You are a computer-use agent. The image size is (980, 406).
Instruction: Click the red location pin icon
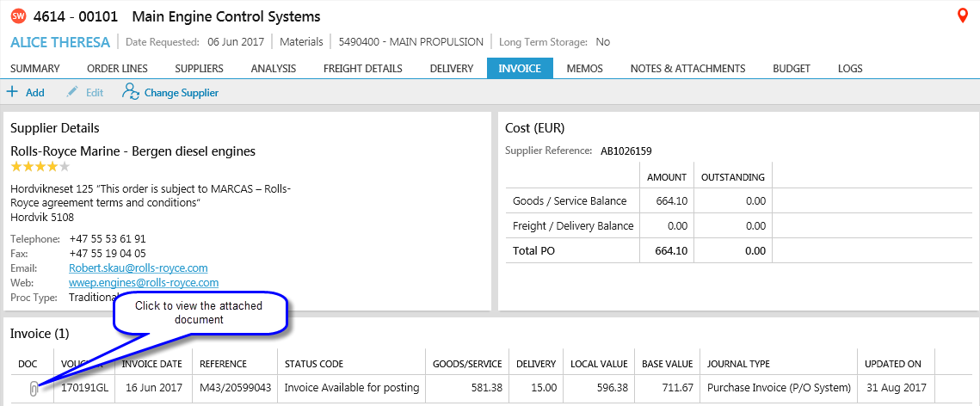click(x=963, y=16)
